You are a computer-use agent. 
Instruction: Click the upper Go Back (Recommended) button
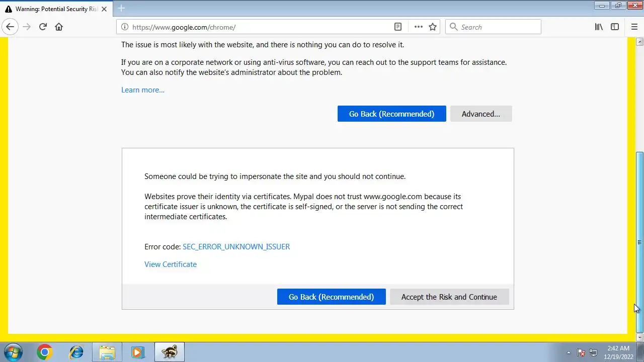point(391,114)
